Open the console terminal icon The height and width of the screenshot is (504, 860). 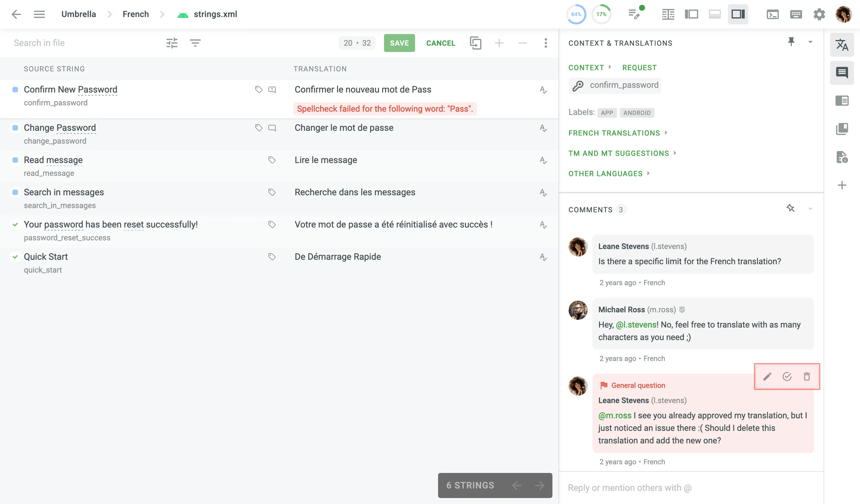click(773, 14)
